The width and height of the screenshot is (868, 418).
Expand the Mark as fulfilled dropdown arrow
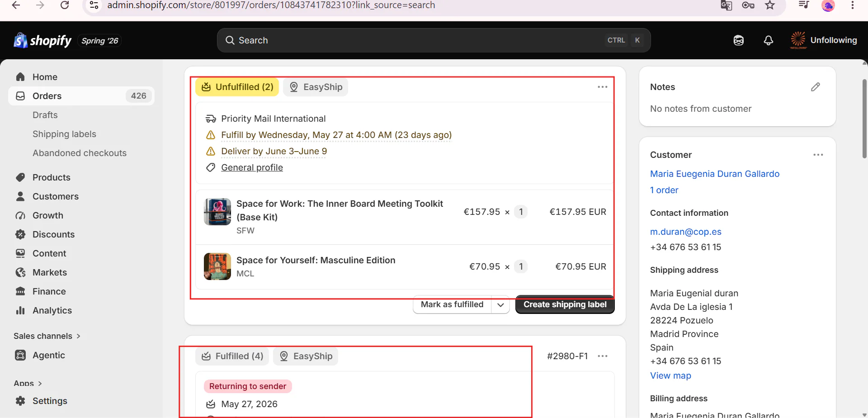(x=500, y=304)
